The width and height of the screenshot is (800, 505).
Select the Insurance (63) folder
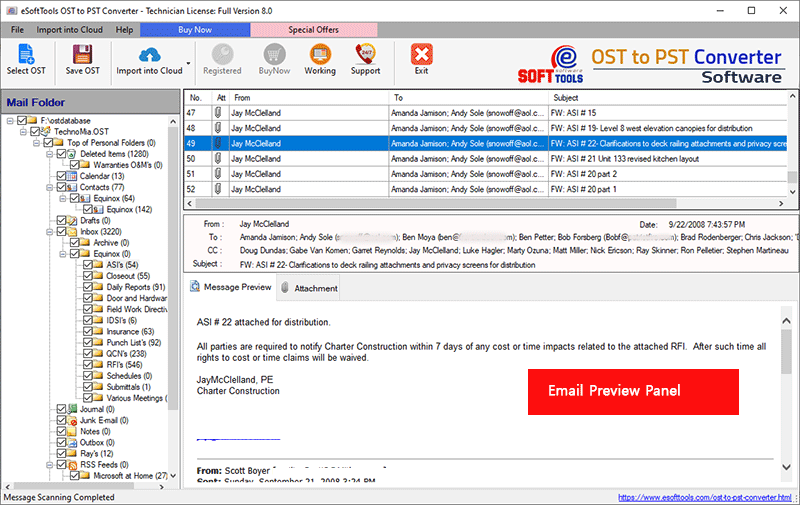[130, 332]
